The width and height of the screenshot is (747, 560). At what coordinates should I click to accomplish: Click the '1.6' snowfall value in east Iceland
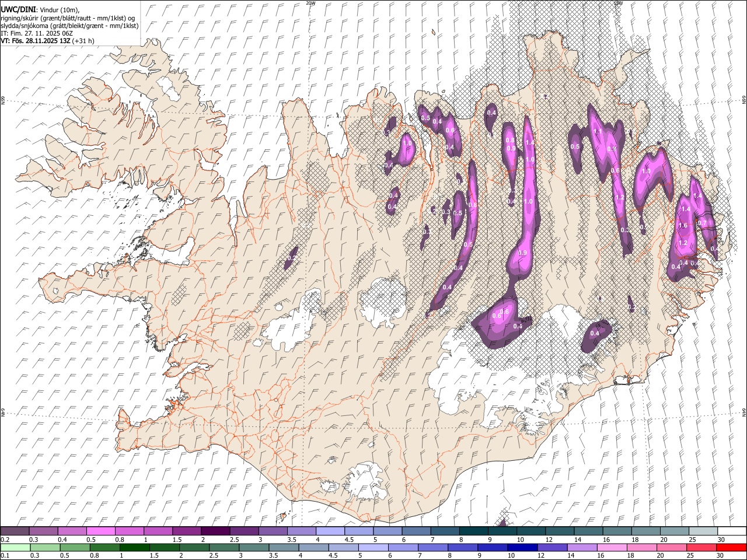683,225
